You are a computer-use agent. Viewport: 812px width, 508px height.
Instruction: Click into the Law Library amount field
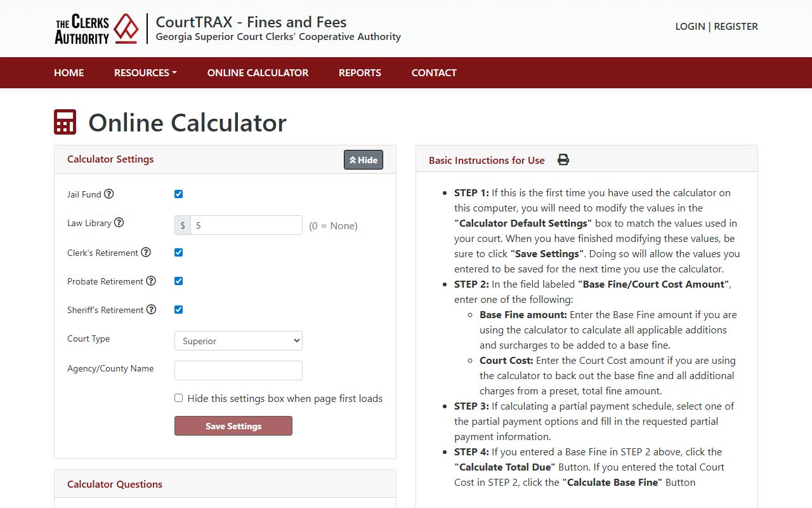pos(246,225)
